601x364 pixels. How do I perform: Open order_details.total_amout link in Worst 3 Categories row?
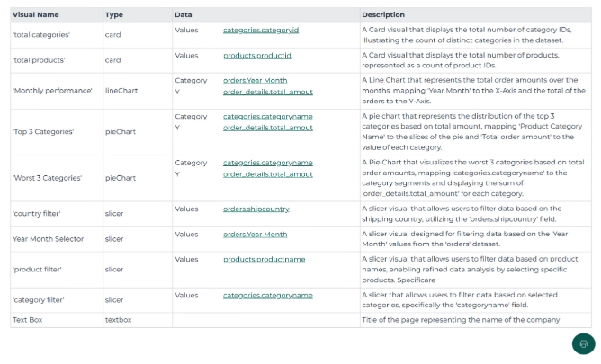268,174
